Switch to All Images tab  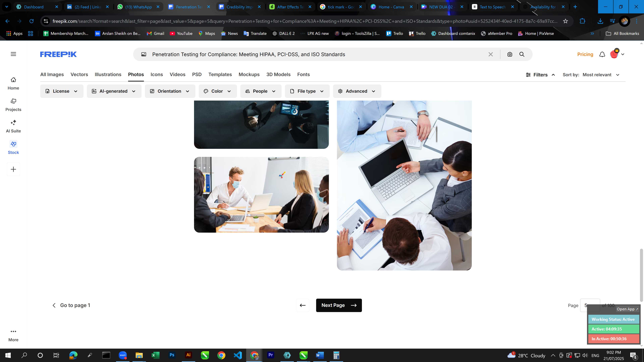(52, 74)
